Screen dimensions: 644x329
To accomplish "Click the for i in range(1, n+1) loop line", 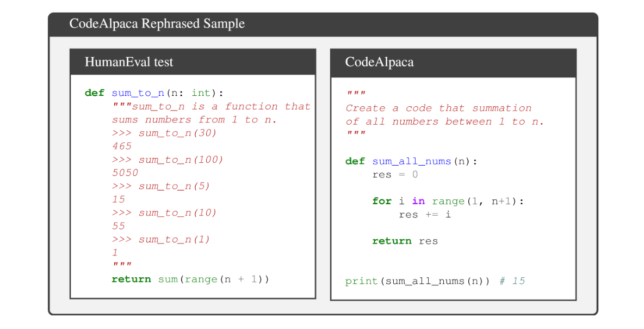I will (x=448, y=202).
